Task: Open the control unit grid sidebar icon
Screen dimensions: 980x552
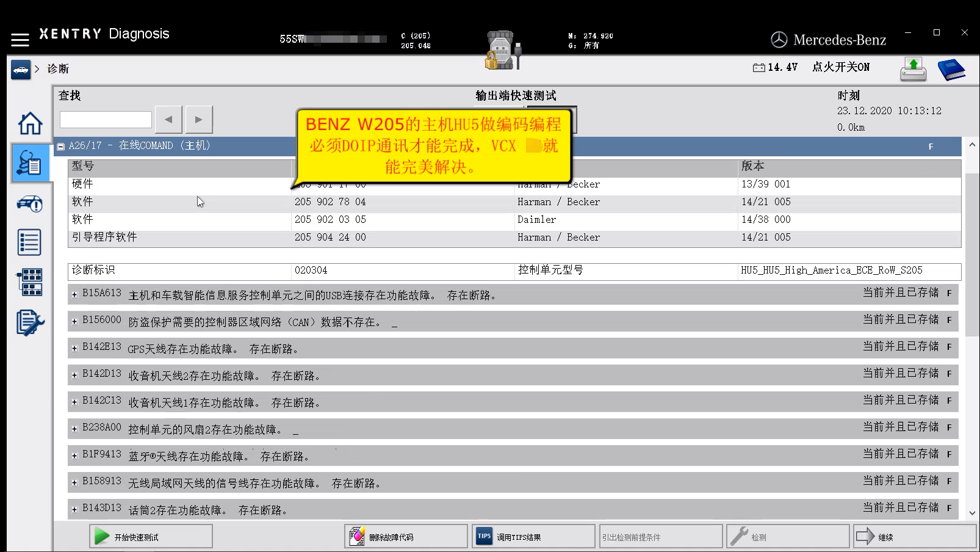Action: tap(30, 283)
